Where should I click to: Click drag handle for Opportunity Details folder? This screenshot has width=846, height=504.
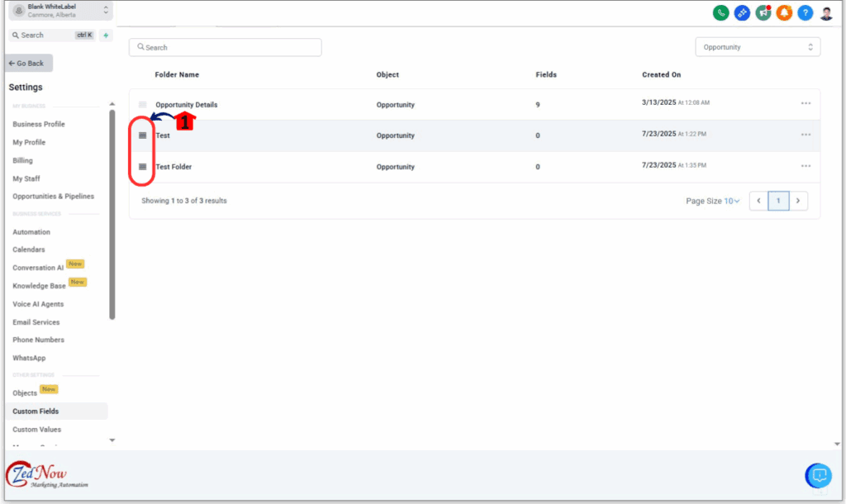142,104
